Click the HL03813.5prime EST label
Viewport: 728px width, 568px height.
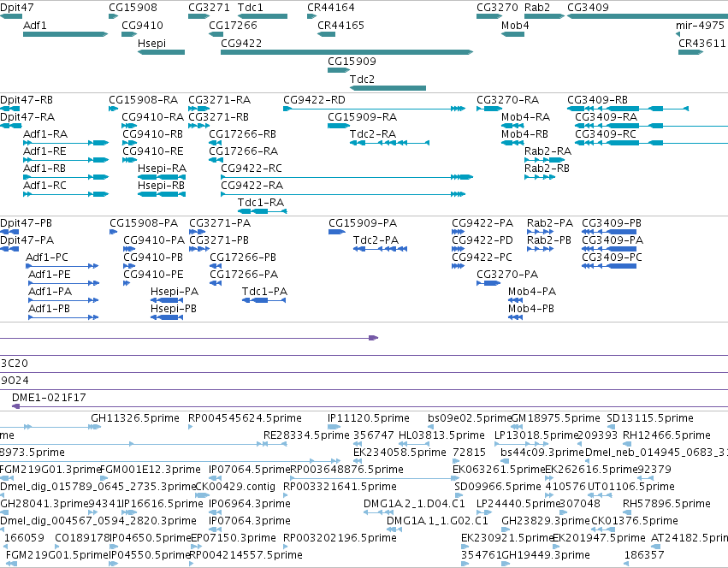tap(441, 435)
